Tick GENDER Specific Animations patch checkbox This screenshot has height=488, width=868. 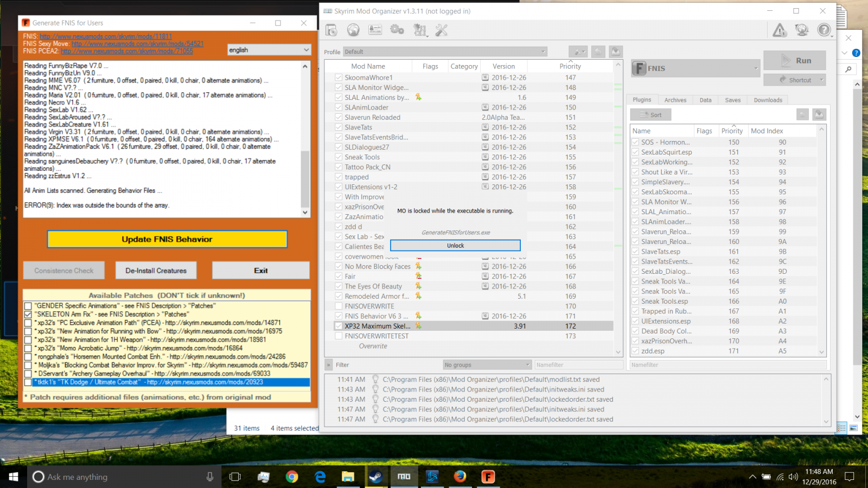[x=28, y=306]
